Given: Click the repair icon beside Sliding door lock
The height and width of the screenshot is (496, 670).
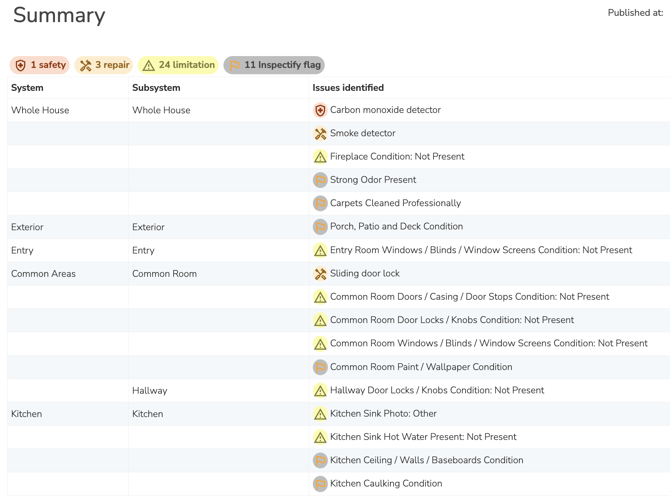Looking at the screenshot, I should tap(320, 273).
